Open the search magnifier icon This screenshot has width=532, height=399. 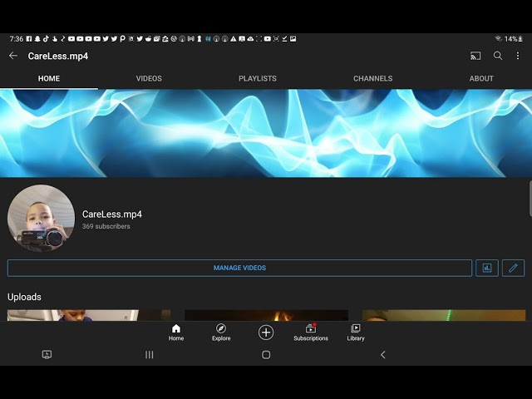(x=498, y=56)
